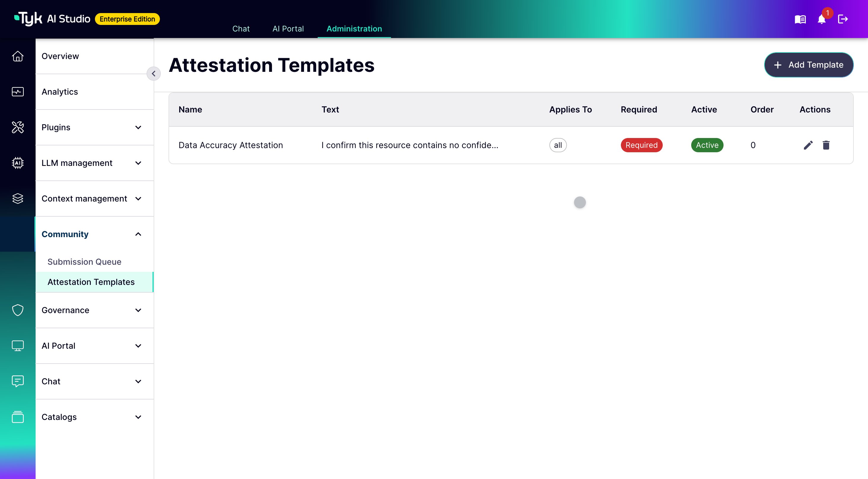Switch to the Chat top tab
This screenshot has width=868, height=479.
pyautogui.click(x=241, y=29)
